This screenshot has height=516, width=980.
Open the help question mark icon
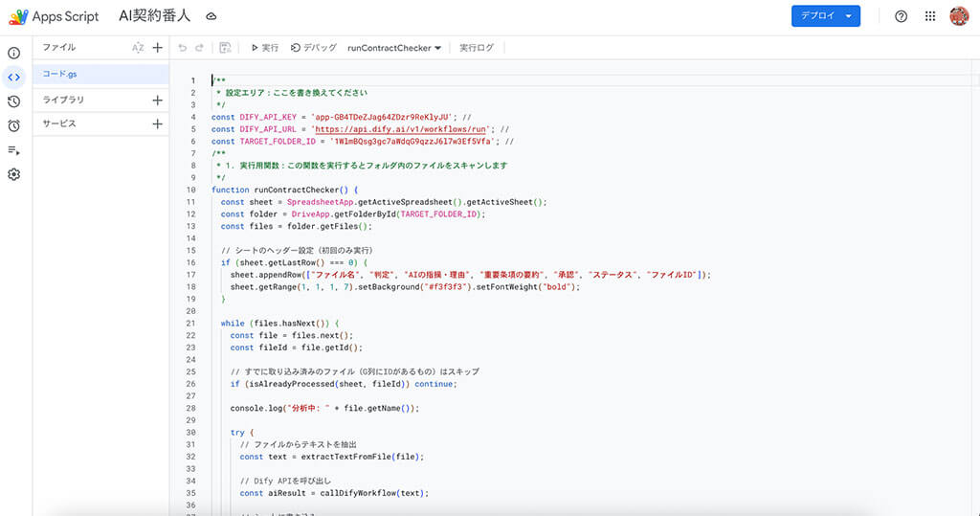[x=901, y=16]
